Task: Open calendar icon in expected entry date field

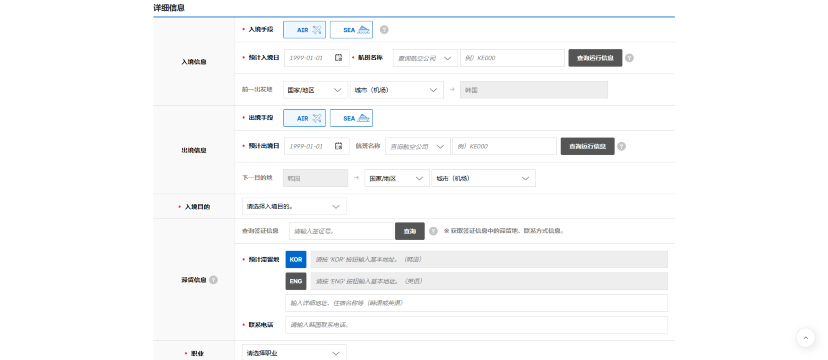Action: coord(338,58)
